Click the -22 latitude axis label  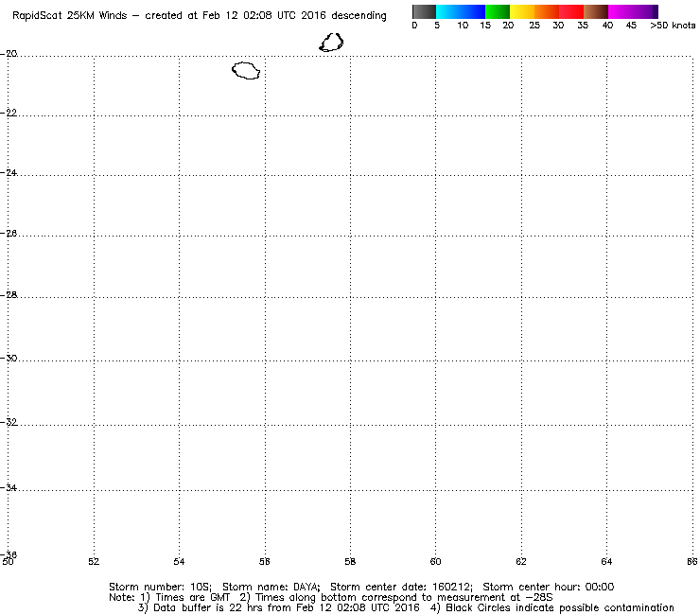tap(9, 113)
